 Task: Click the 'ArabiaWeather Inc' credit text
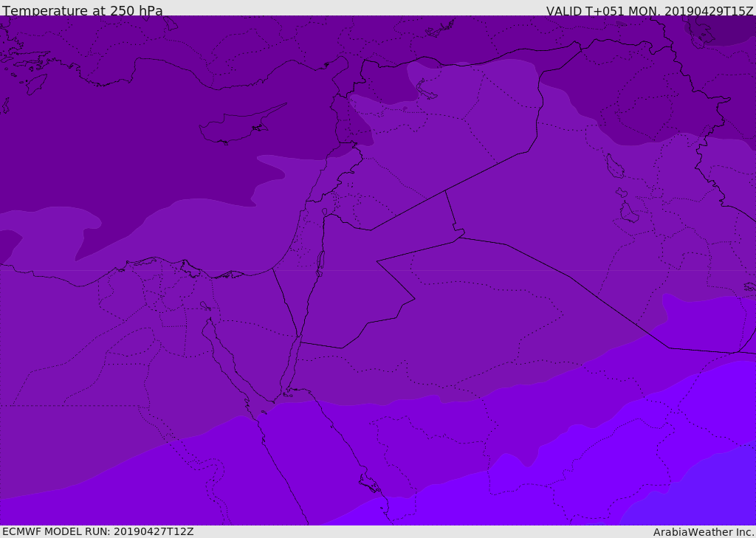[x=703, y=532]
